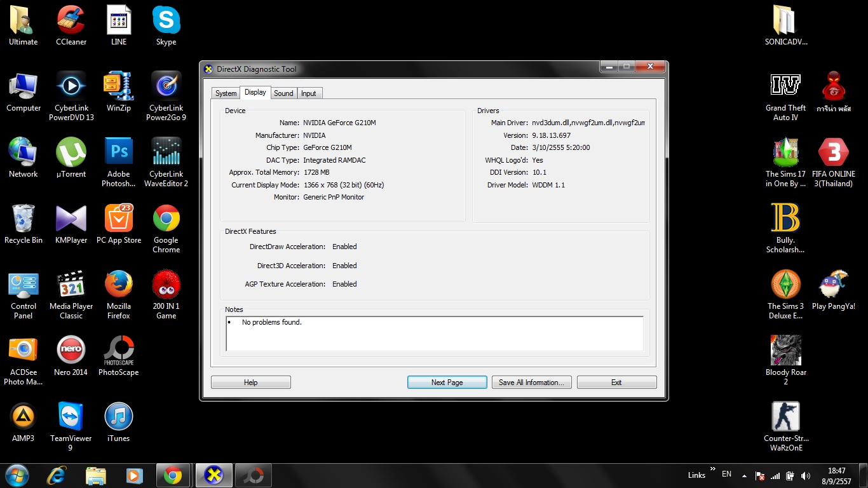Select the Skype desktop icon

166,26
